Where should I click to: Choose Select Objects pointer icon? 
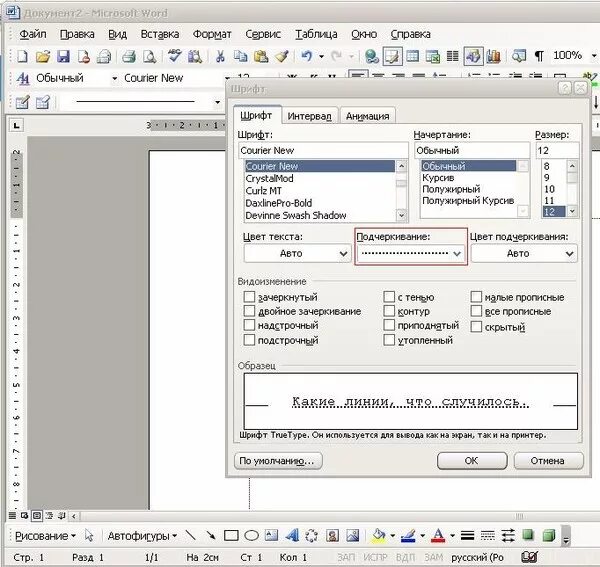click(x=89, y=535)
